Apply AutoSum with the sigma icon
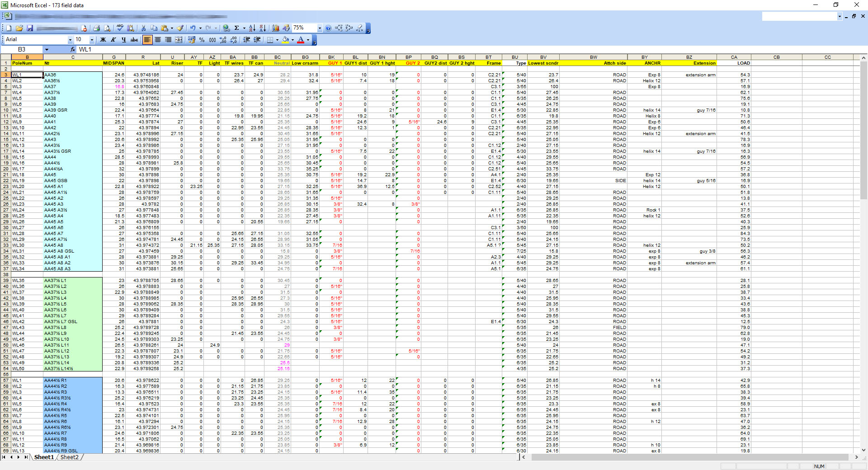 [236, 28]
